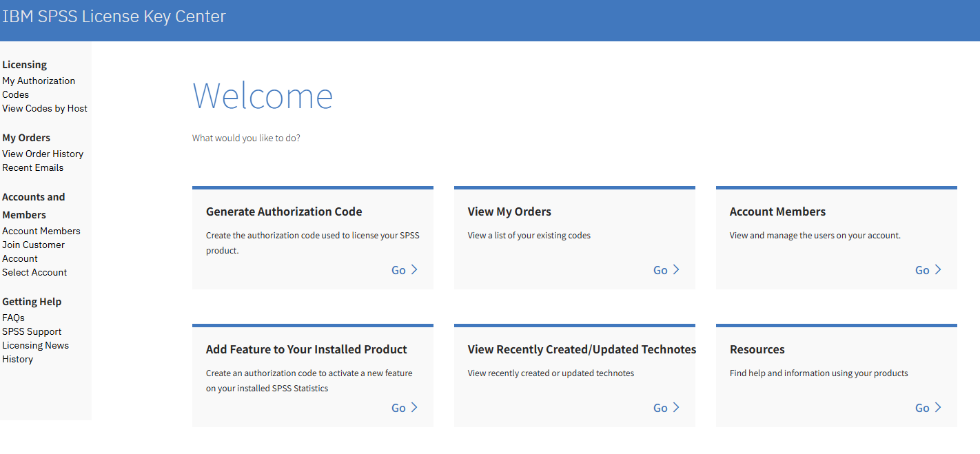Click 'View recently created or updated technotes' description
980x454 pixels.
551,373
